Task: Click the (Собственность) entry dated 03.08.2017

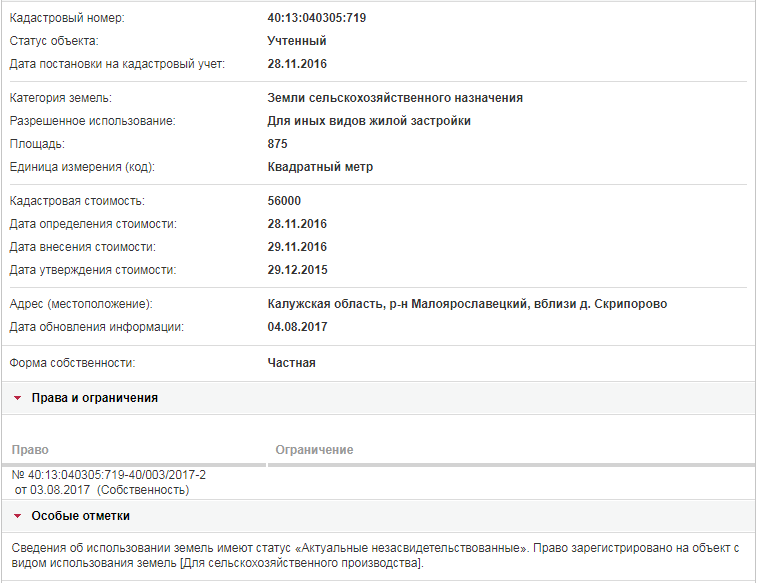Action: tap(102, 490)
